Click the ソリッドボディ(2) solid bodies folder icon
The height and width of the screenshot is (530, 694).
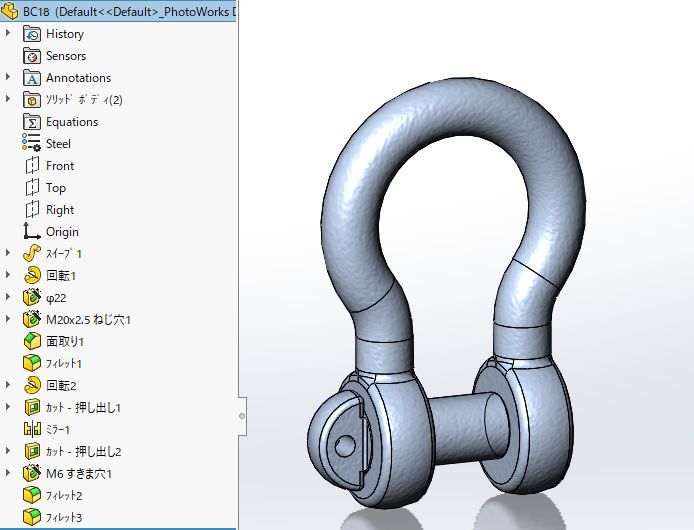pyautogui.click(x=32, y=100)
